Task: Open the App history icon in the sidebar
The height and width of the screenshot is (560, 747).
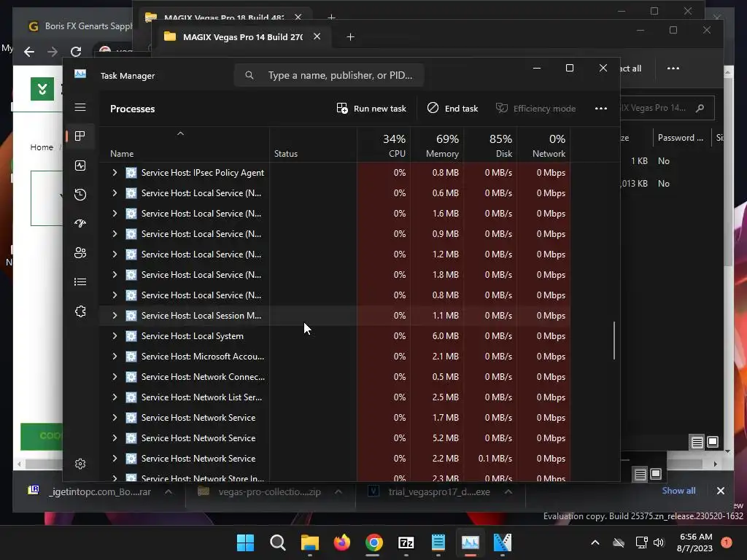Action: (x=80, y=194)
